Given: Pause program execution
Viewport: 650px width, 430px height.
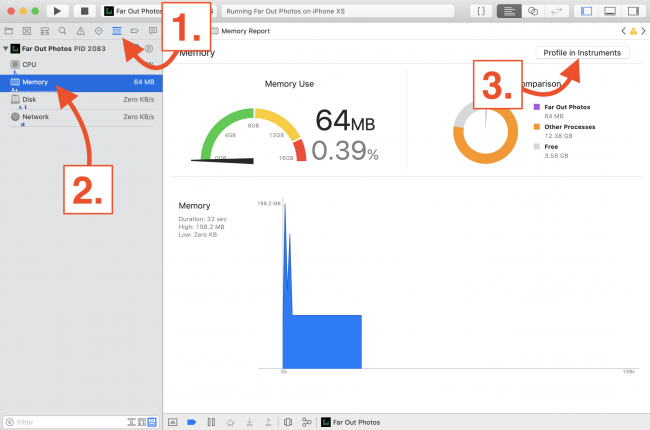Looking at the screenshot, I should [211, 422].
